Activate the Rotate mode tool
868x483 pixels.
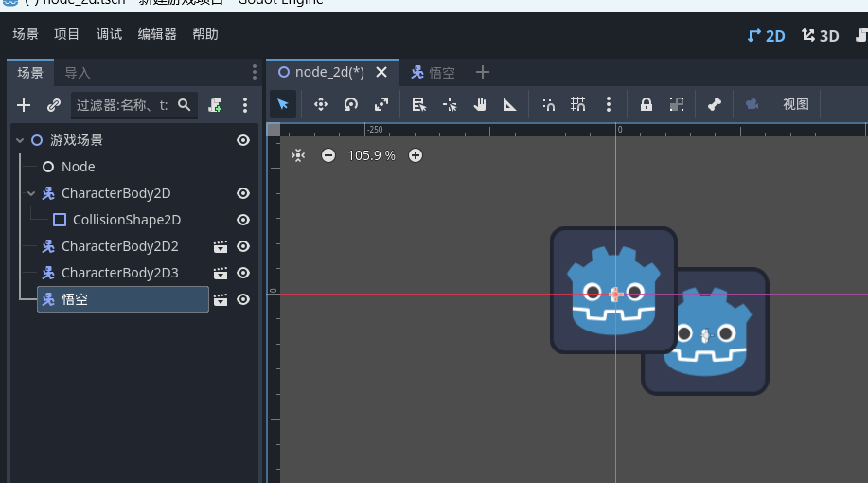351,104
